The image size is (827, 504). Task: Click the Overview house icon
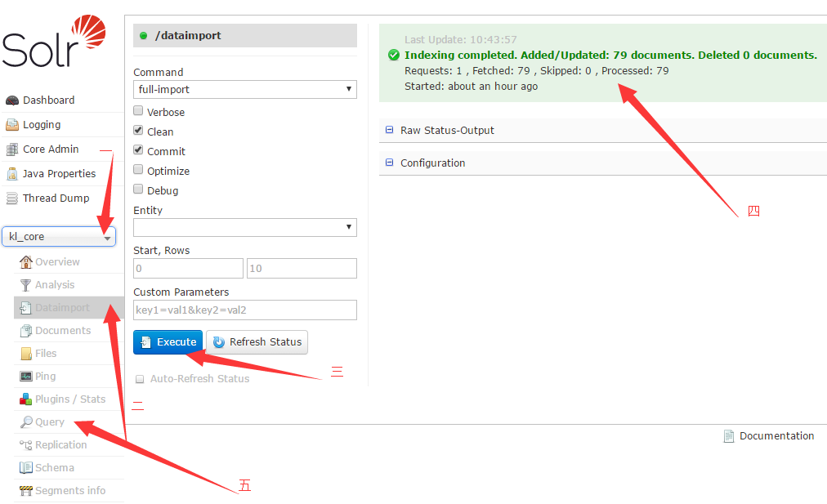click(x=26, y=262)
